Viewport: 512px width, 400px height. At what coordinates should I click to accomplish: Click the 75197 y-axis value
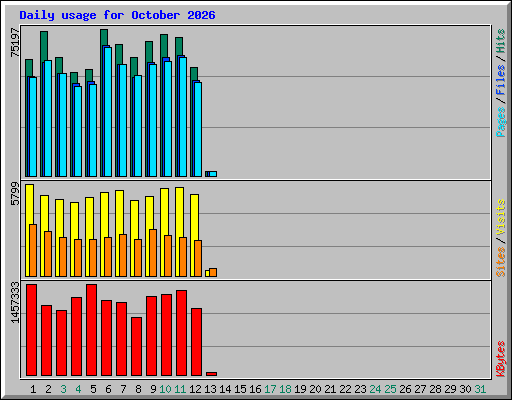point(15,42)
